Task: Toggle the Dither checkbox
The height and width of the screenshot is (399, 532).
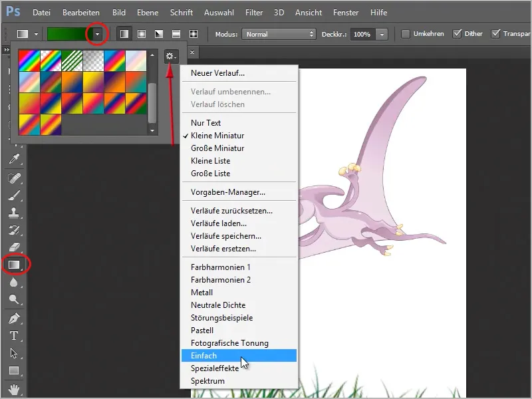Action: (457, 34)
